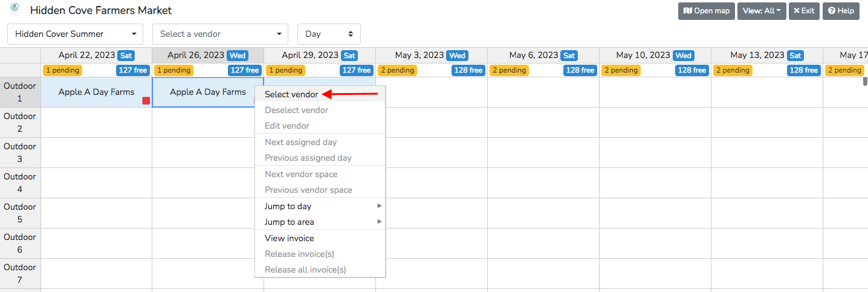Screen dimensions: 868x292
Task: Open map using the map icon button
Action: [706, 11]
